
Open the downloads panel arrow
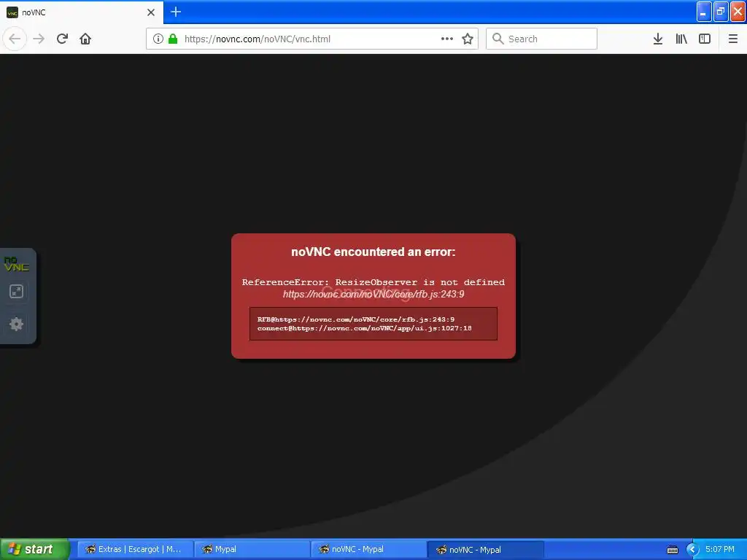coord(658,39)
